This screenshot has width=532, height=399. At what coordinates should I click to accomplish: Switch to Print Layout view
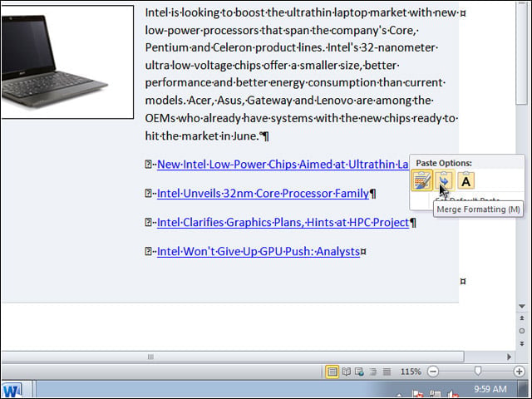click(x=332, y=372)
